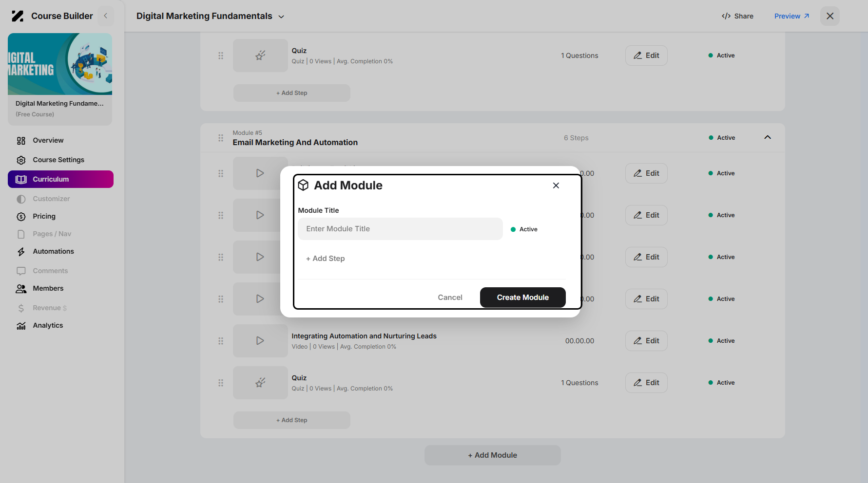Open Pages / Nav in sidebar
The width and height of the screenshot is (868, 483).
(x=44, y=234)
